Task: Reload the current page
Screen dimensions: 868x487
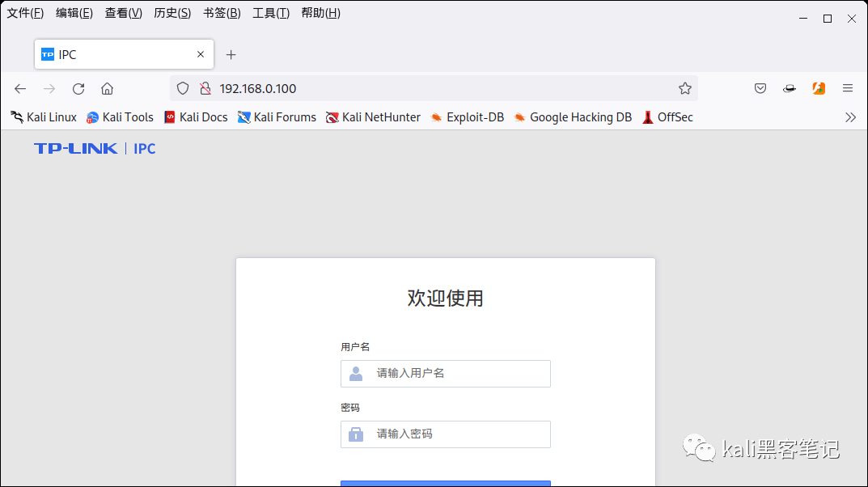Action: 78,88
